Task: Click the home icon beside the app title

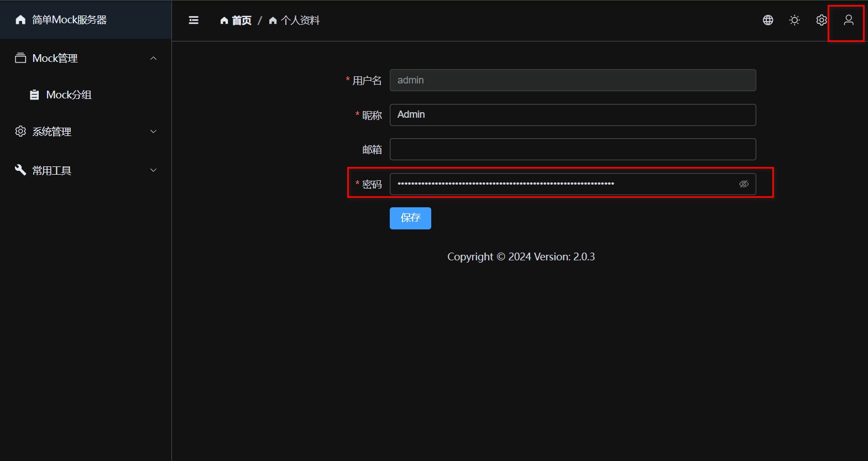Action: (x=20, y=20)
